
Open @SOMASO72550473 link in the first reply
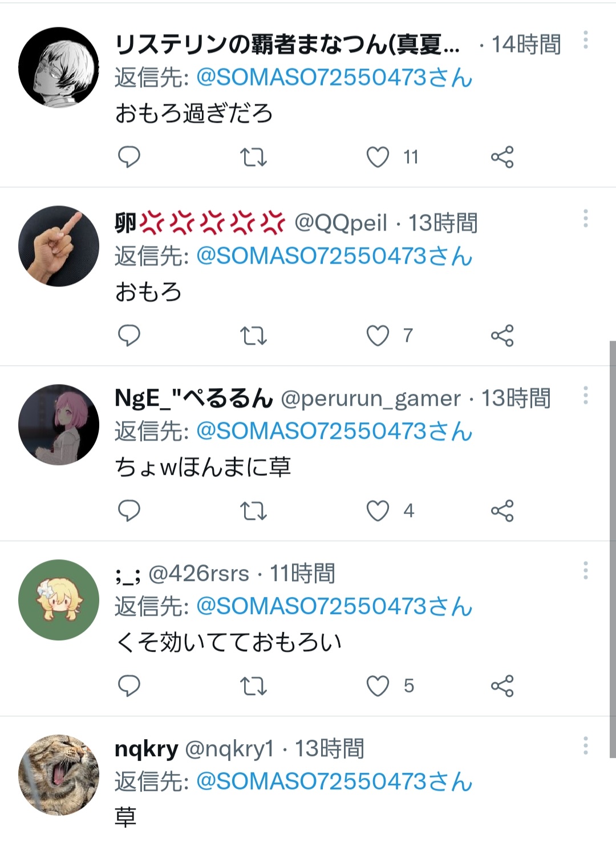(x=334, y=77)
